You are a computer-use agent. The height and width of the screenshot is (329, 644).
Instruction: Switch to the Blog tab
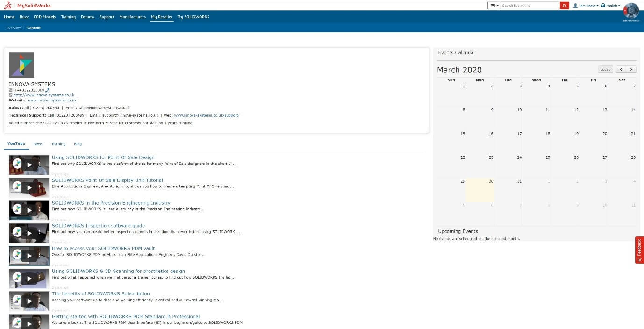click(78, 144)
